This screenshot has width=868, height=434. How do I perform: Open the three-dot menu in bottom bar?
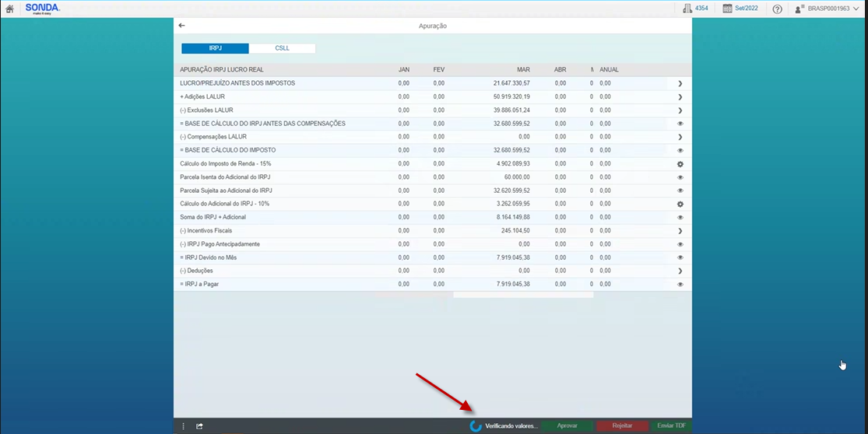point(184,425)
